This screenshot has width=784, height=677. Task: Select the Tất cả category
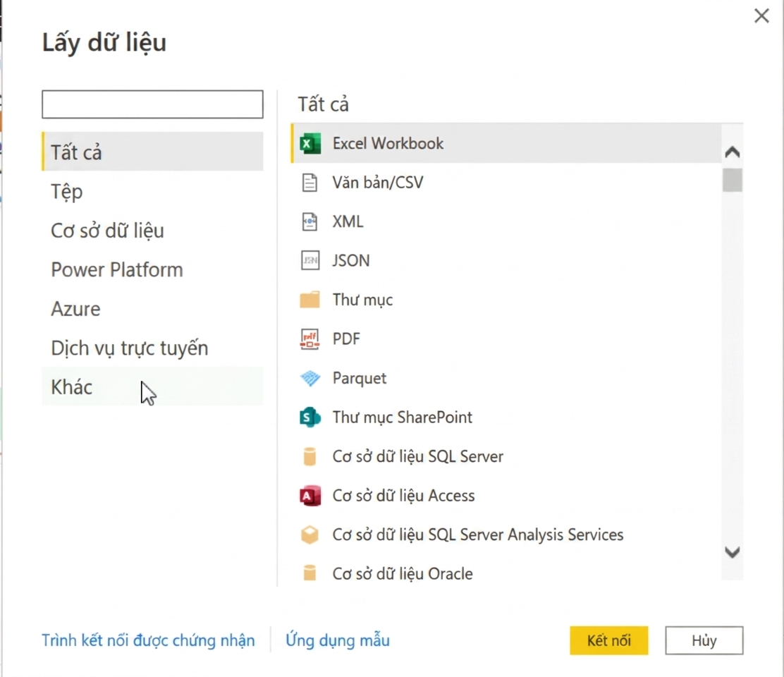coord(152,152)
